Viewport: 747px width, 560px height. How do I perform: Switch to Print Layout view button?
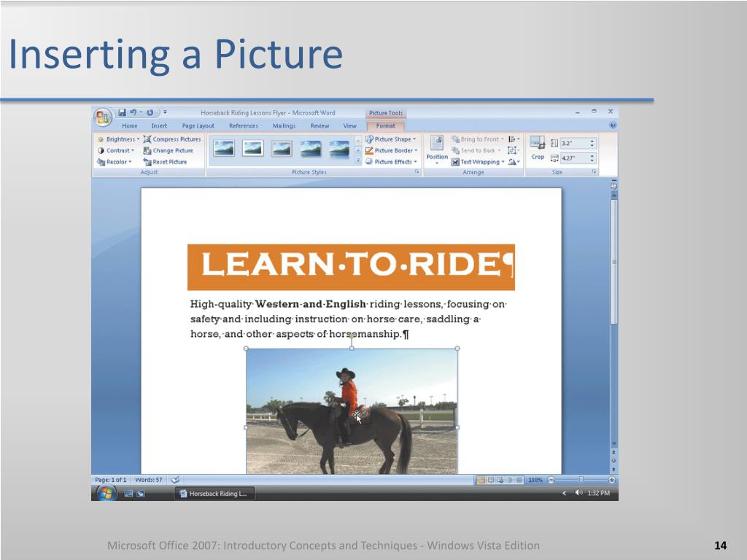481,480
